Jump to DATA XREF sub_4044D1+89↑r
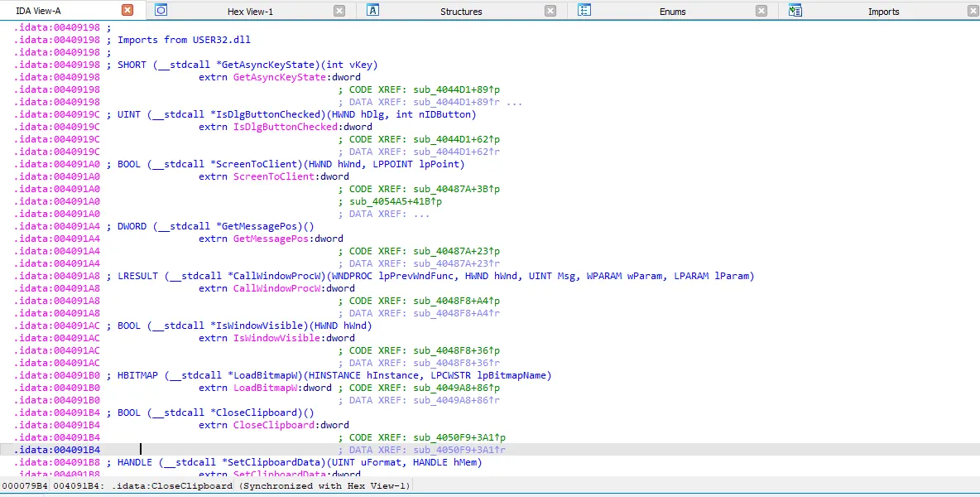 [x=456, y=102]
